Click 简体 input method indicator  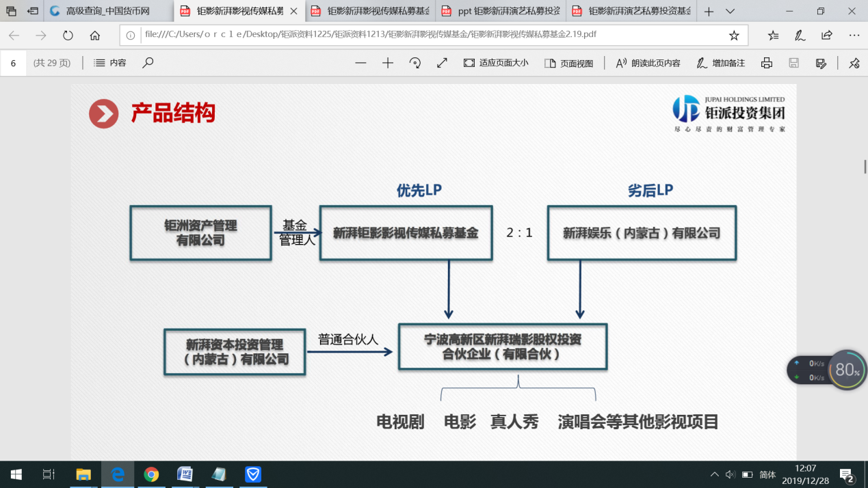click(x=768, y=474)
